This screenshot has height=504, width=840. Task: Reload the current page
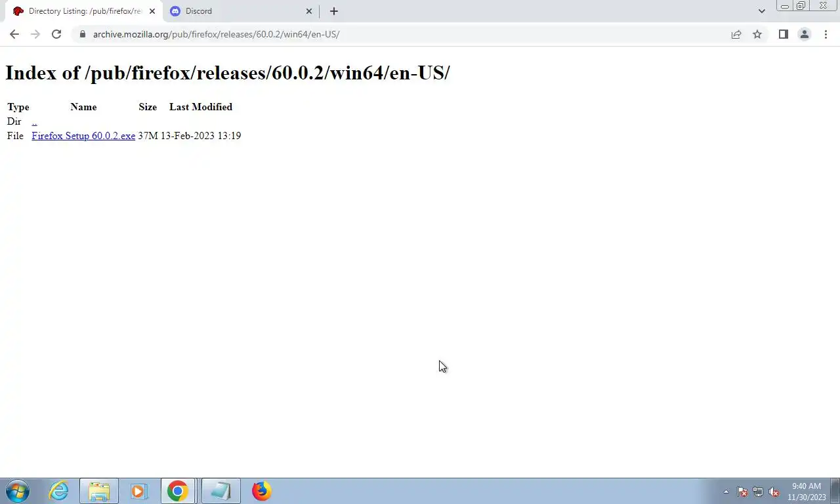click(56, 34)
